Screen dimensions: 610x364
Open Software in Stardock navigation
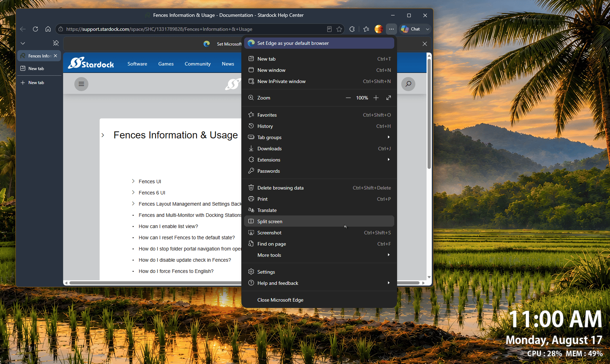(137, 64)
